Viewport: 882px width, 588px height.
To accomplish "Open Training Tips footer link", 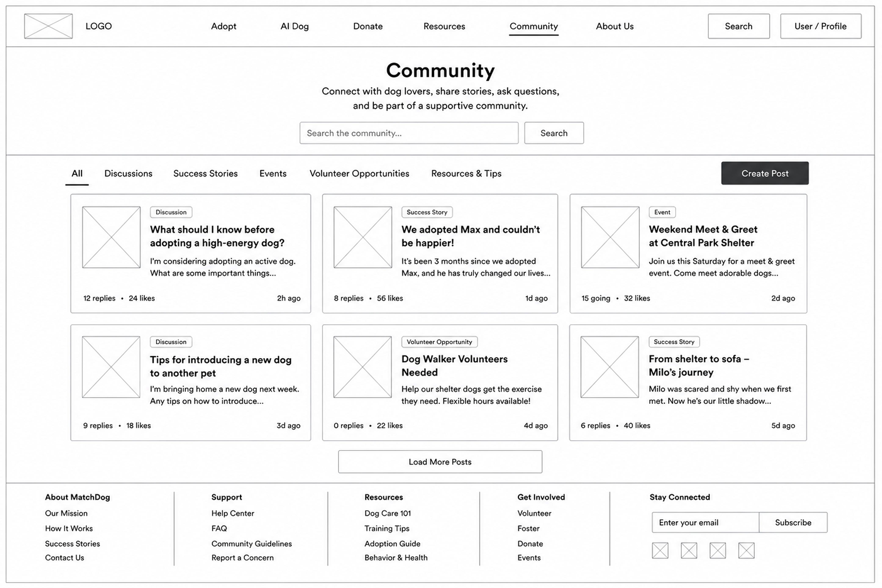I will pos(387,528).
